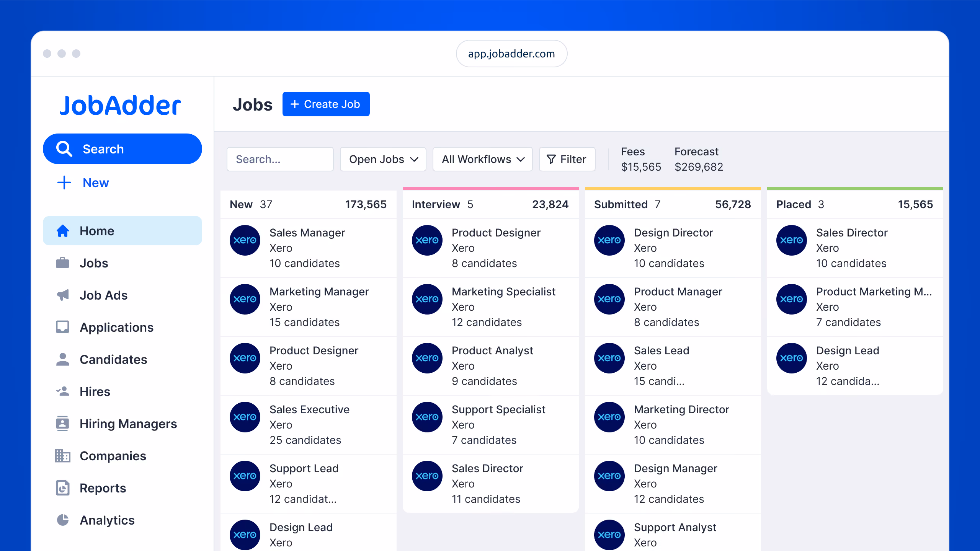Click the JobAdder logo
Viewport: 980px width, 551px height.
coord(121,105)
